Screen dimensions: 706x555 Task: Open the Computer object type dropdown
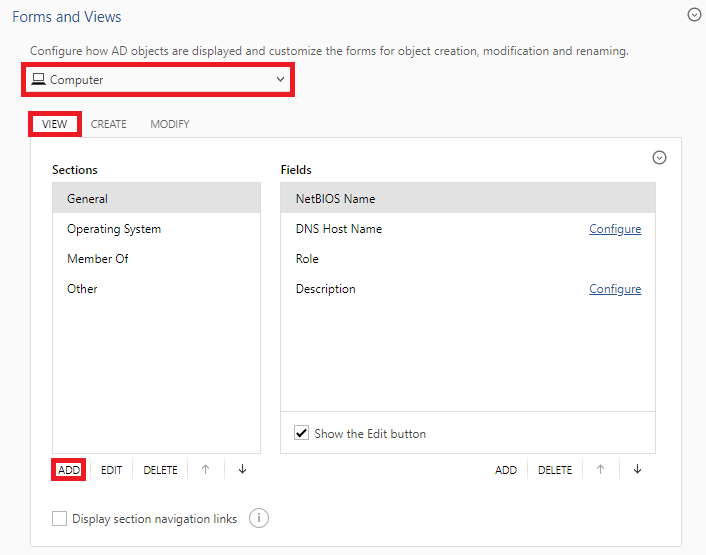[158, 80]
